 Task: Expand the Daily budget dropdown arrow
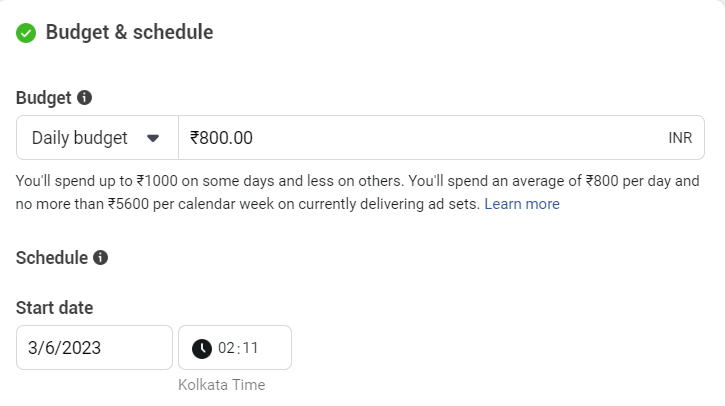(153, 138)
